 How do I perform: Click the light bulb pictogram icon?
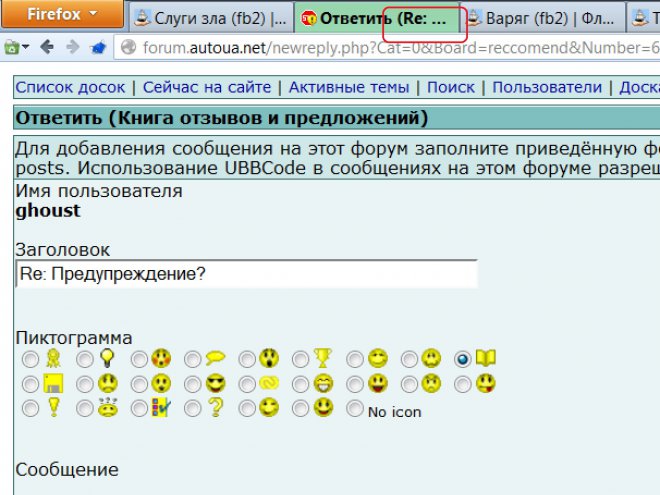[x=107, y=358]
